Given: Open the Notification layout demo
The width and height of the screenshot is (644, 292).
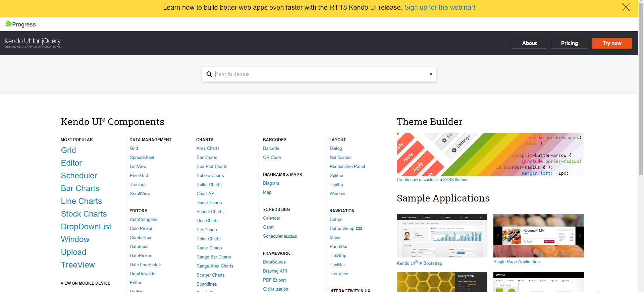Looking at the screenshot, I should click(340, 157).
